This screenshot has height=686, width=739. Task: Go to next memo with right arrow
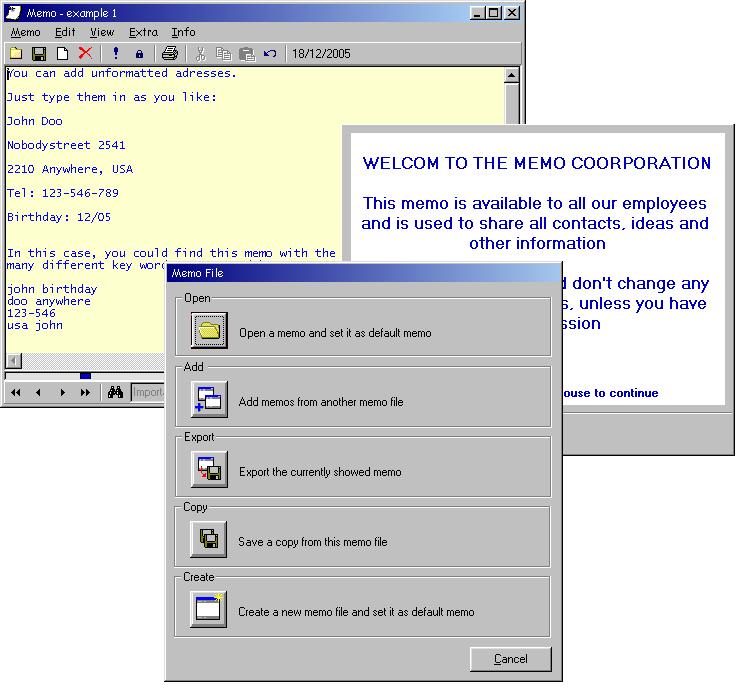(x=62, y=393)
